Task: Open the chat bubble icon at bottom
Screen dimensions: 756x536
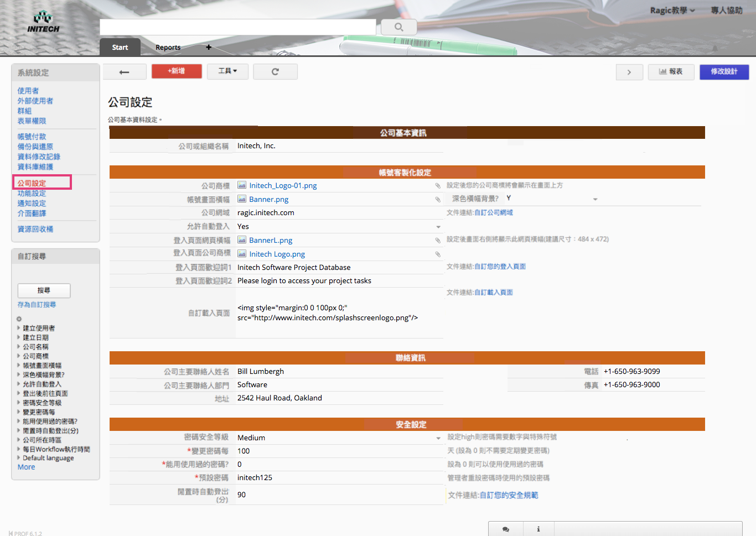Action: pyautogui.click(x=506, y=529)
